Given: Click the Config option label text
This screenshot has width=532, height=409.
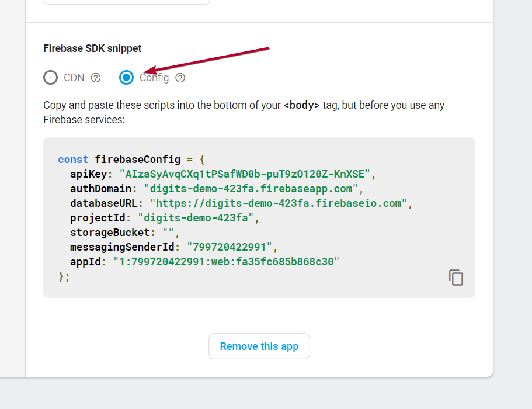Looking at the screenshot, I should (x=154, y=78).
